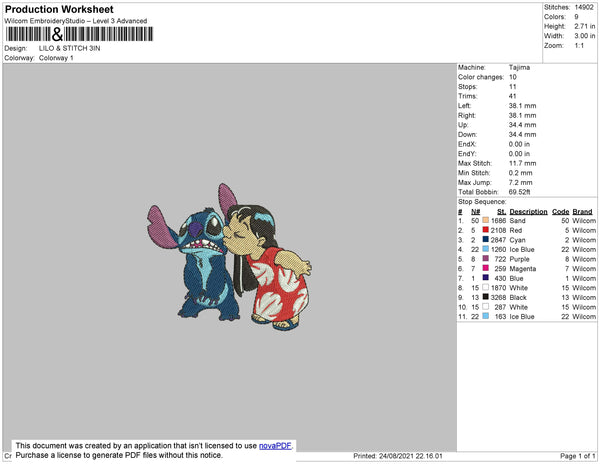
Task: Click the "Description" column header
Action: click(528, 212)
